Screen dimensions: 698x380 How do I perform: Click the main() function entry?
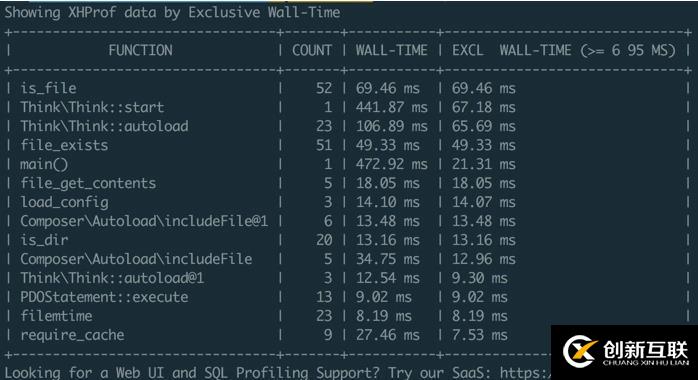[x=44, y=164]
